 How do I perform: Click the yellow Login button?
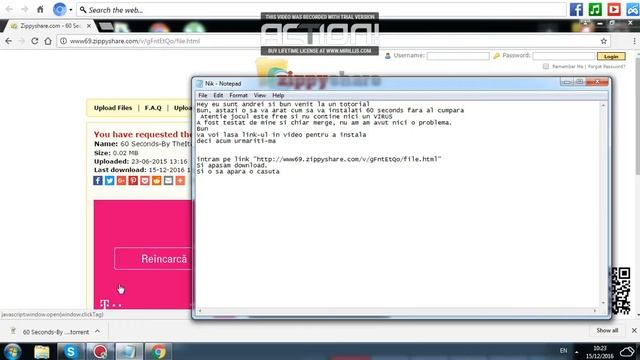(x=611, y=56)
